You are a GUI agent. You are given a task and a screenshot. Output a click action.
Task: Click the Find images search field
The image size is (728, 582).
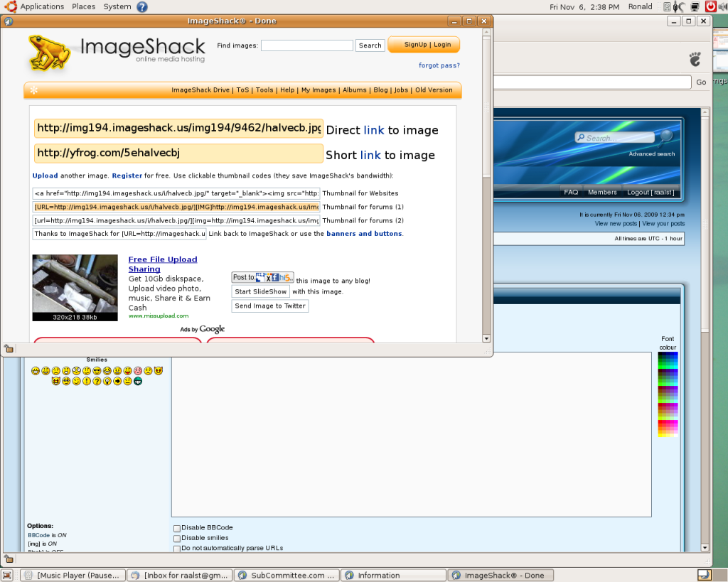pos(307,45)
